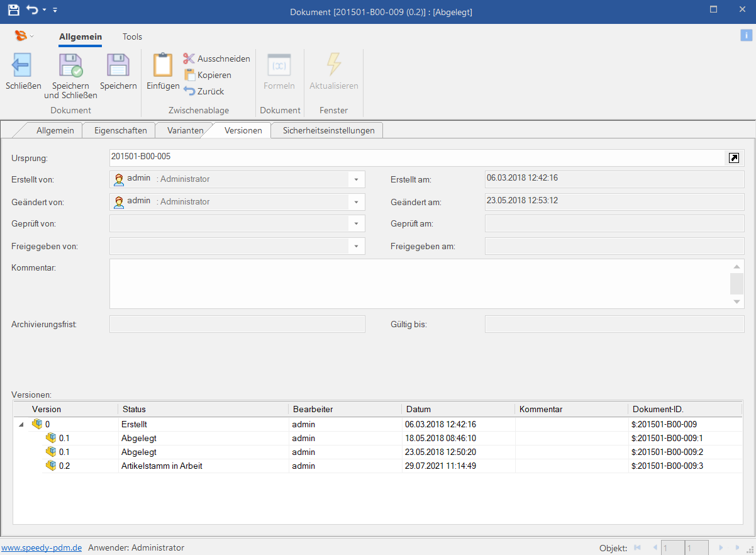The image size is (756, 555).
Task: Click the Einfügen clipboard icon
Action: click(163, 65)
